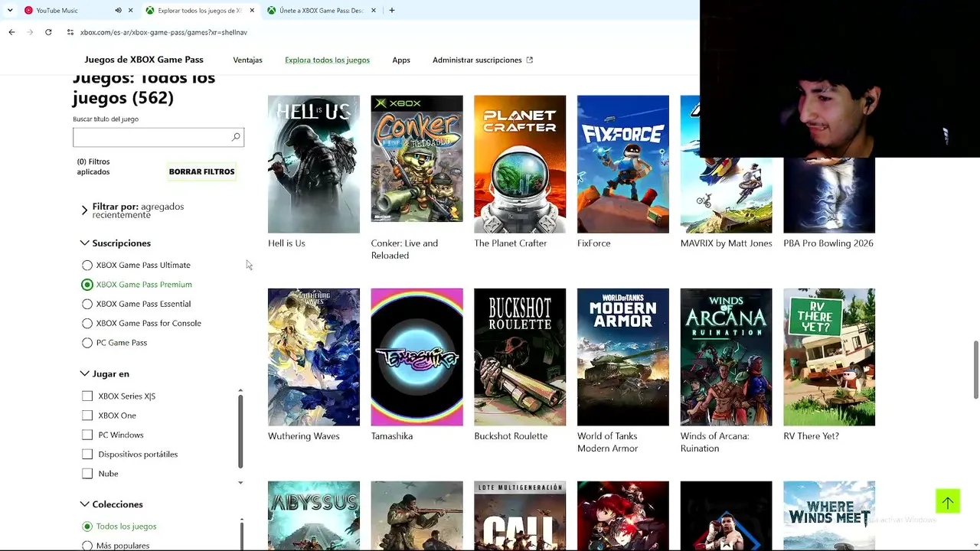Open the Wuthering Waves cover art
Screen dimensions: 980x551
tap(314, 357)
